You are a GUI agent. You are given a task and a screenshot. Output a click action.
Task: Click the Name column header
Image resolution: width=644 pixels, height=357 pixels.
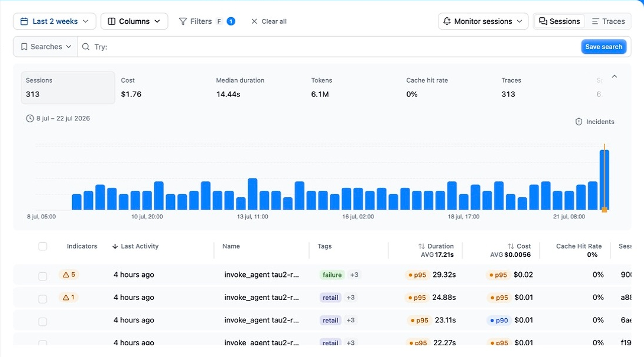click(231, 246)
